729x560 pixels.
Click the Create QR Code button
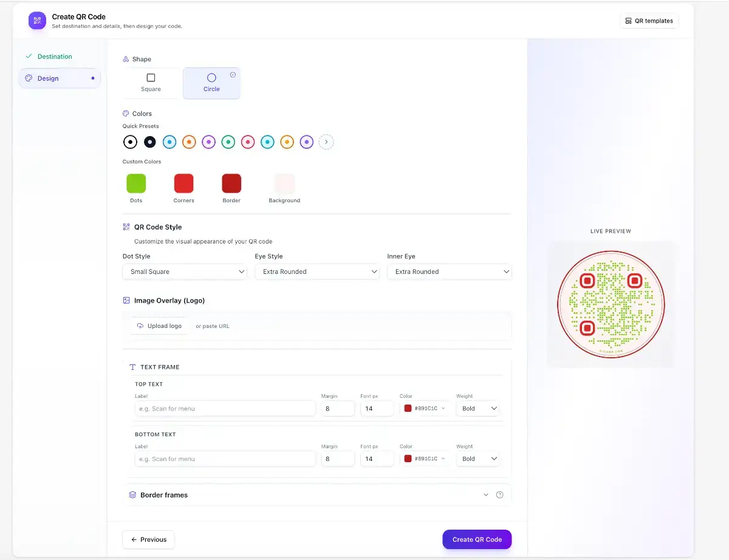tap(477, 539)
